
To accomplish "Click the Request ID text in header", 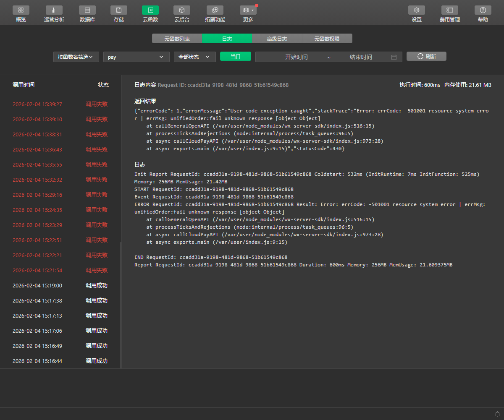I will coord(223,85).
